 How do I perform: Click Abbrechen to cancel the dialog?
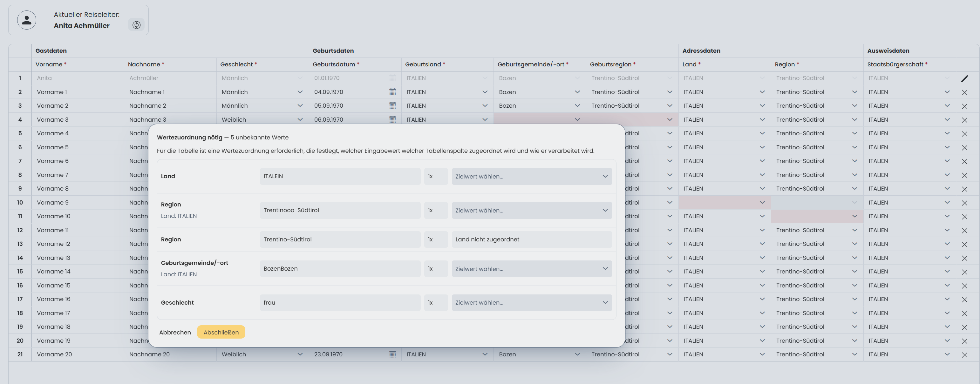(175, 332)
